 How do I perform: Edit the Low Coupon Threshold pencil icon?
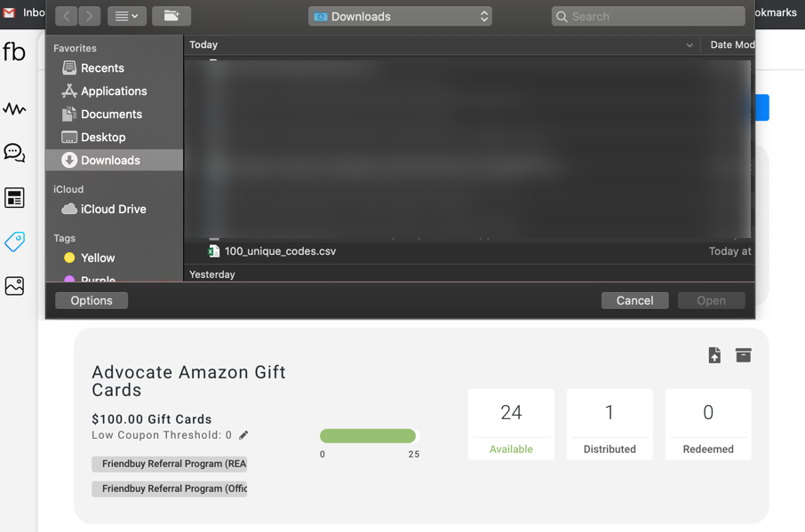(243, 435)
